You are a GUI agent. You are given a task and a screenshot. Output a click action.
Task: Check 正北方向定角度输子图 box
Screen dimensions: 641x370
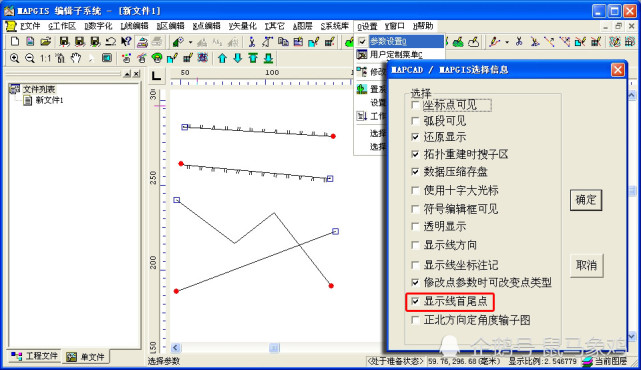415,320
